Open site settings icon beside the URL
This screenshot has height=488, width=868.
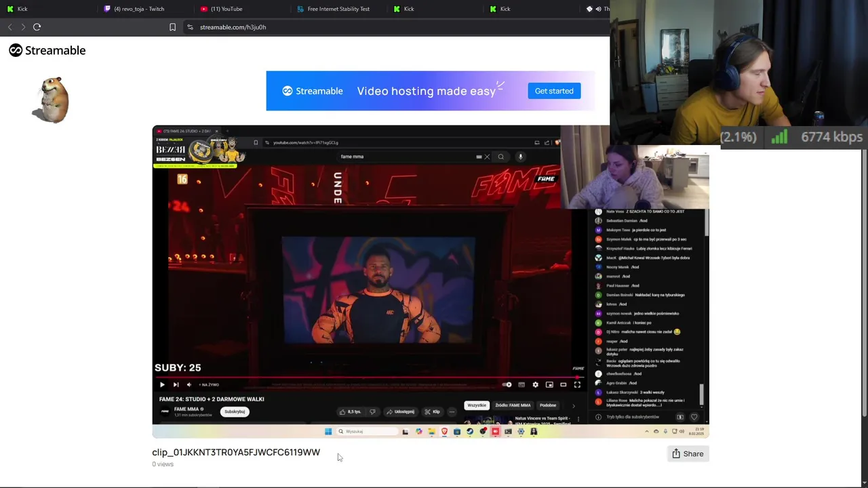click(190, 27)
